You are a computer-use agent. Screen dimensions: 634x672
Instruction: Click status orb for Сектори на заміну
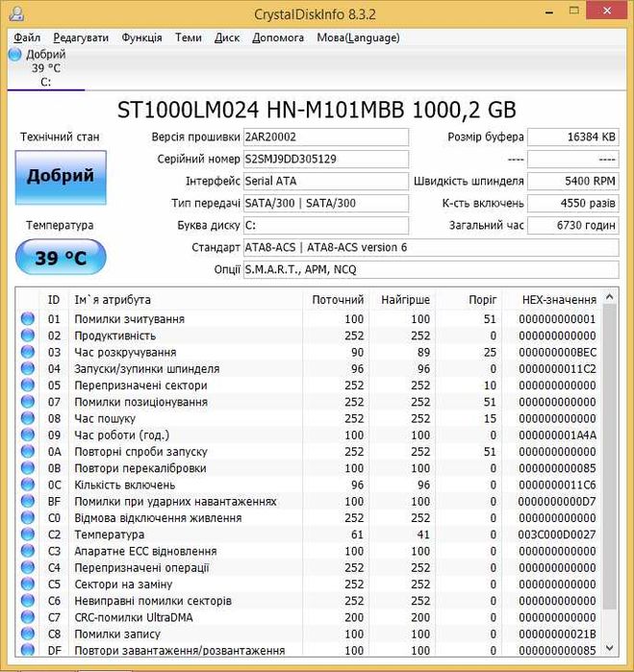28,584
